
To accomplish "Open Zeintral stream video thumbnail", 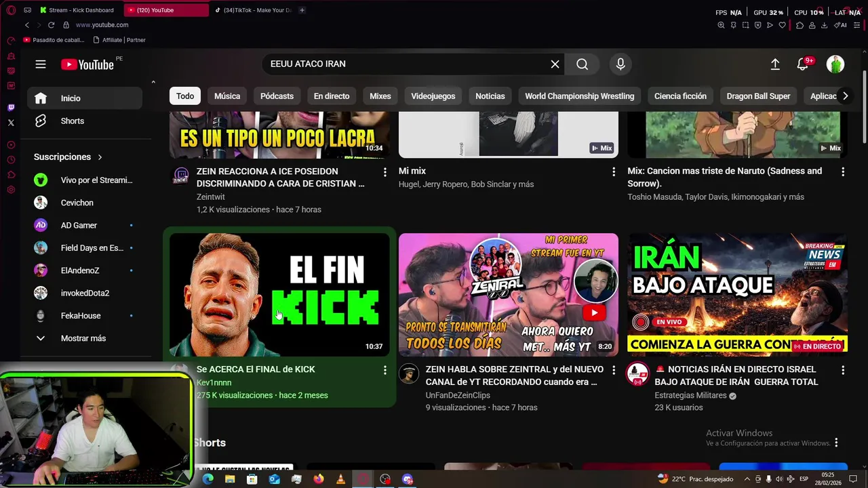I will click(509, 295).
